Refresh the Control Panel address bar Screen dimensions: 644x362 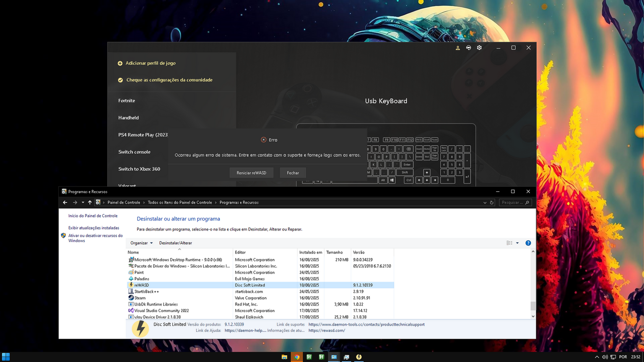coord(492,202)
